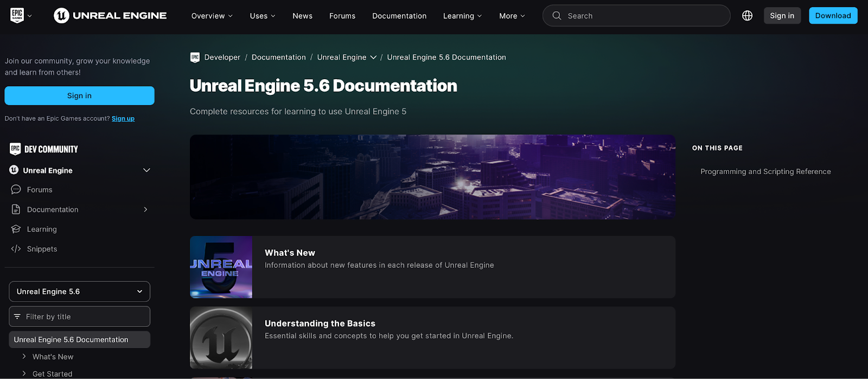Open the What's New card title
The width and height of the screenshot is (868, 379).
pyautogui.click(x=290, y=253)
